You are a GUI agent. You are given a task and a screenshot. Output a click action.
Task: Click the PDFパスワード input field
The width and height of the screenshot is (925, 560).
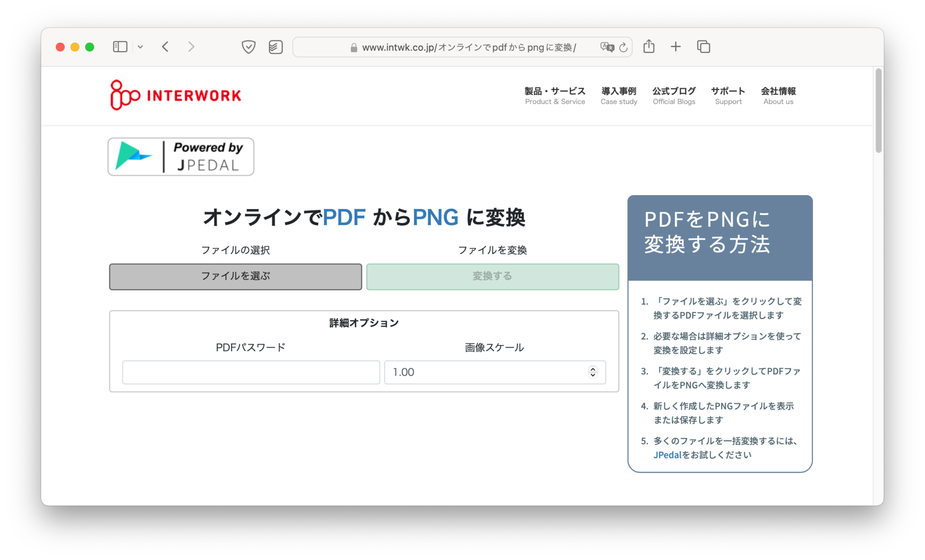coord(251,372)
